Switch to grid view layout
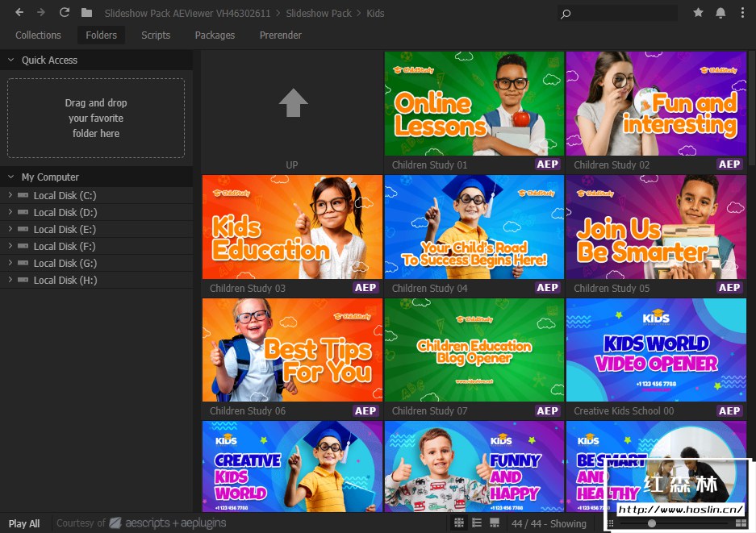The image size is (756, 533). pyautogui.click(x=459, y=523)
